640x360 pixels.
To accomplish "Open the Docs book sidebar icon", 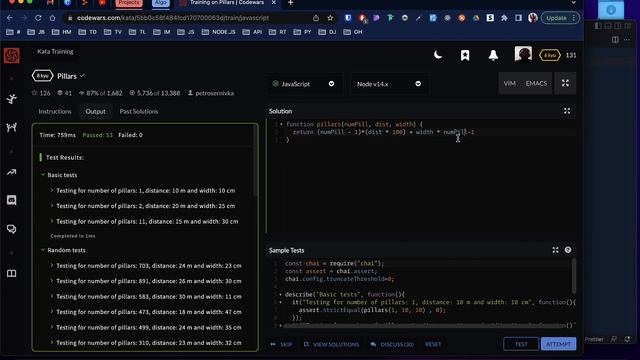I will coord(11,273).
